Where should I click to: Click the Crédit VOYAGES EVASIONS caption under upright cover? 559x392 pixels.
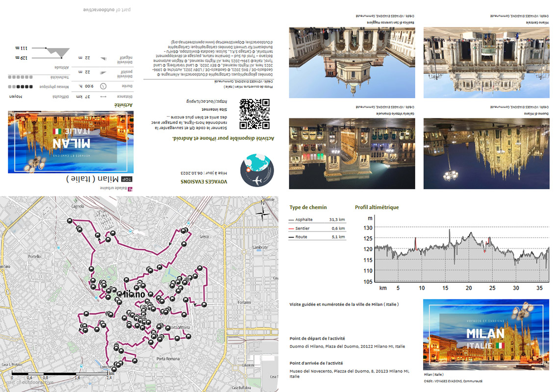click(453, 381)
